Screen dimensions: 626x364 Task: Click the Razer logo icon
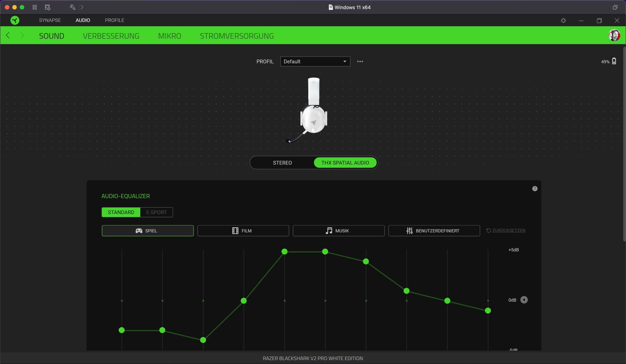click(x=15, y=20)
